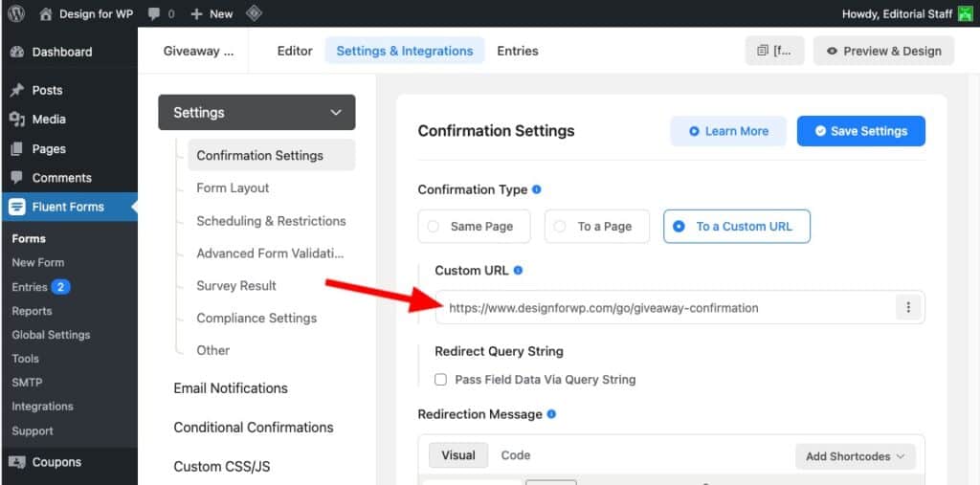Switch to the Code editor tab
Viewport: 980px width, 485px height.
pyautogui.click(x=516, y=455)
